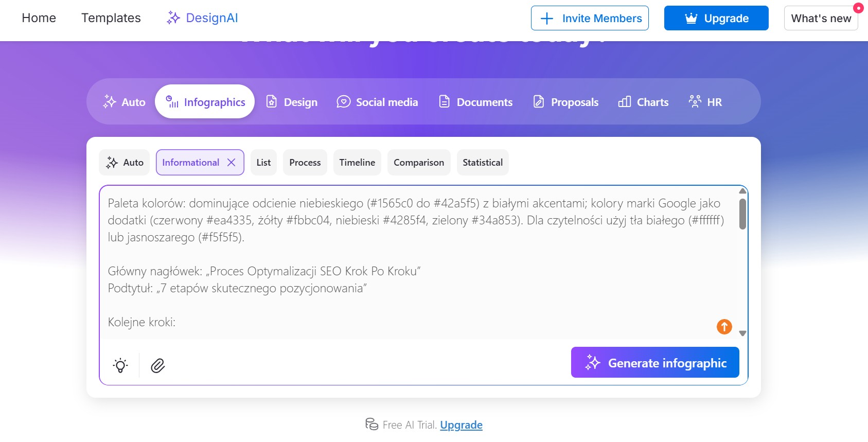Open the DesignAI section
This screenshot has height=442, width=868.
(x=202, y=18)
